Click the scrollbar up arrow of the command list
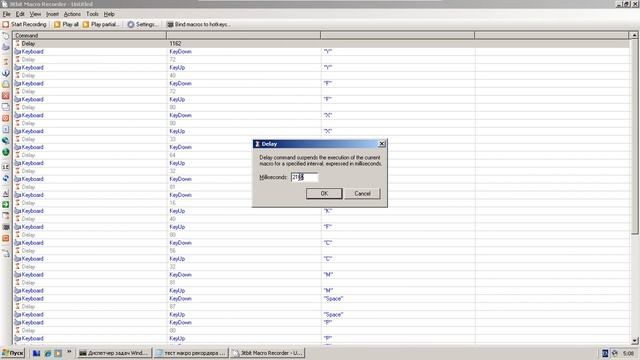The width and height of the screenshot is (640, 360). (x=634, y=36)
